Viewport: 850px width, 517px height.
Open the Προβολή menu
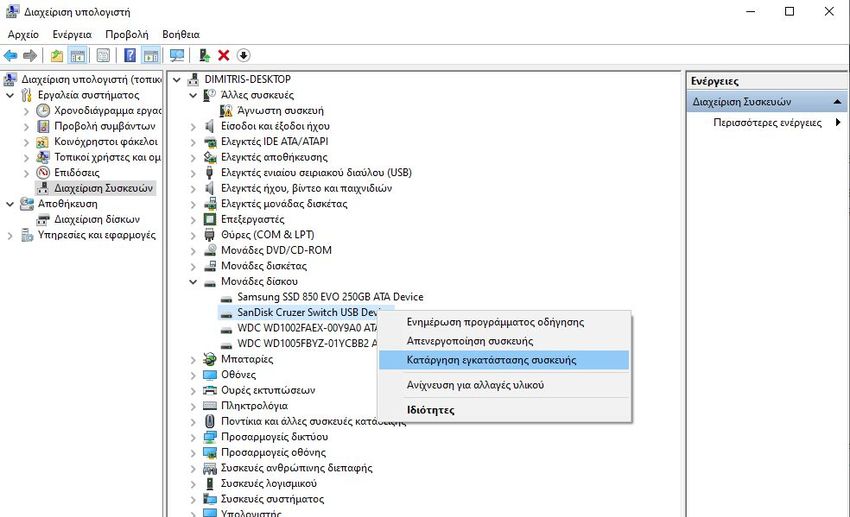127,34
